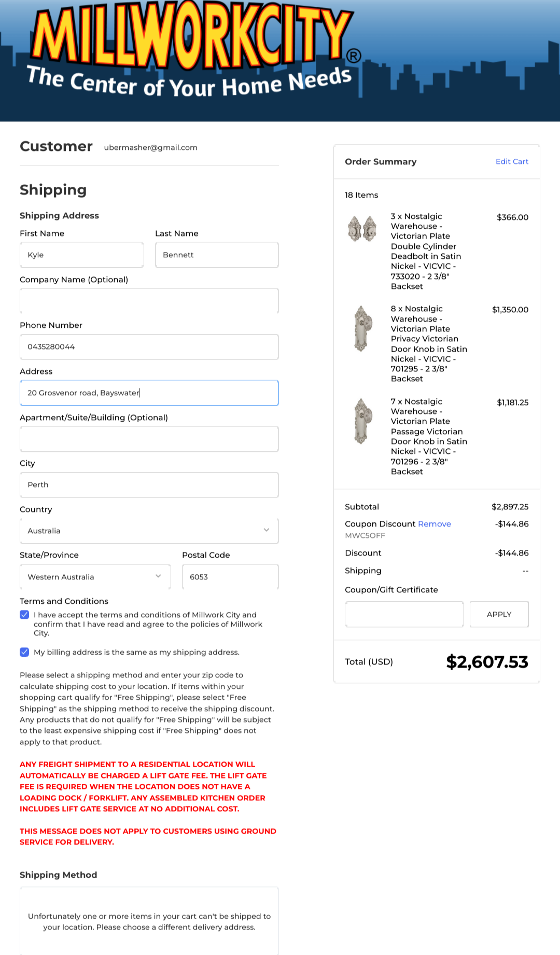
Task: Remove the MWC5OFF coupon discount
Action: coord(434,524)
